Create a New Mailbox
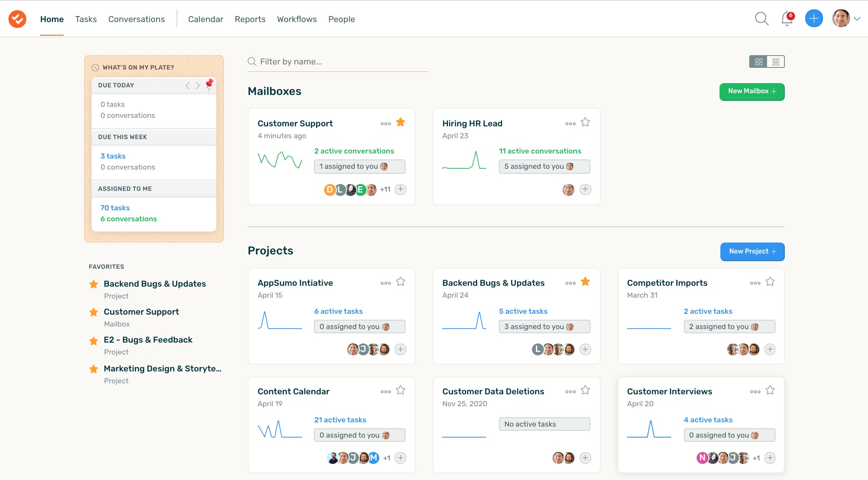 tap(751, 92)
